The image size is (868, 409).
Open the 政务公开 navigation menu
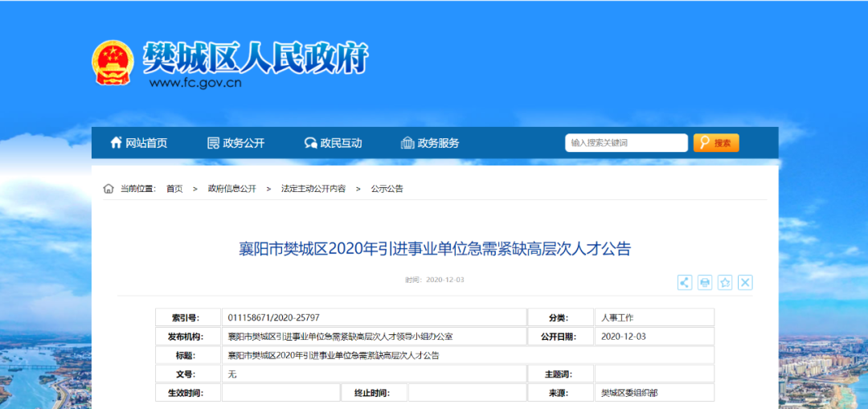click(244, 143)
